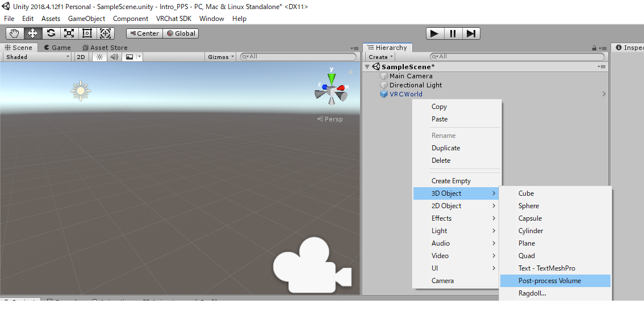Screen dimensions: 644x312
Task: Open the Help menu
Action: pos(240,19)
